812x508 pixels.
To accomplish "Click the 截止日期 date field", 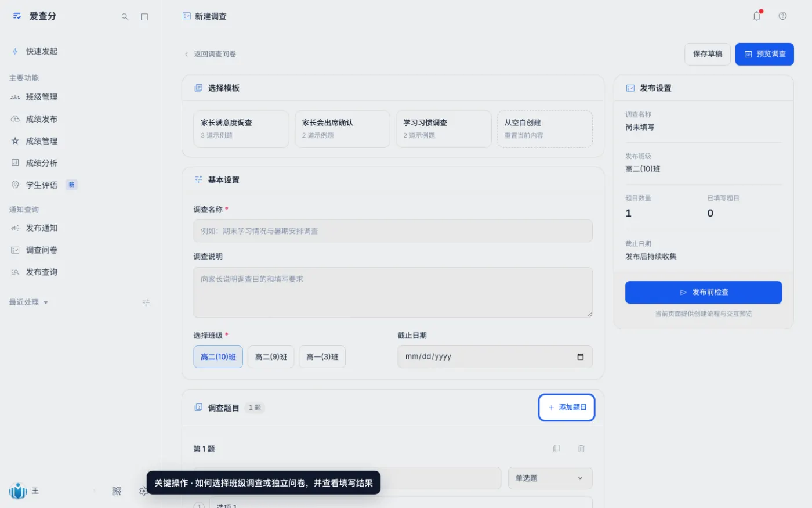I will (495, 357).
